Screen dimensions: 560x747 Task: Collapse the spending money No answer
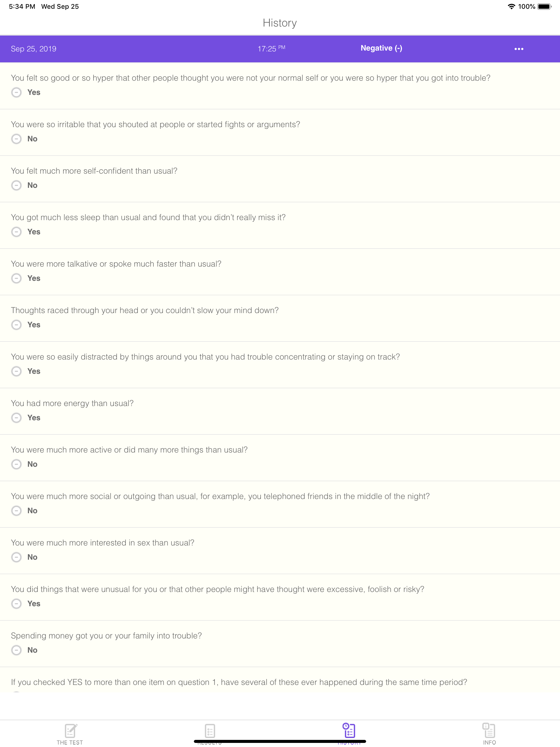pyautogui.click(x=16, y=650)
